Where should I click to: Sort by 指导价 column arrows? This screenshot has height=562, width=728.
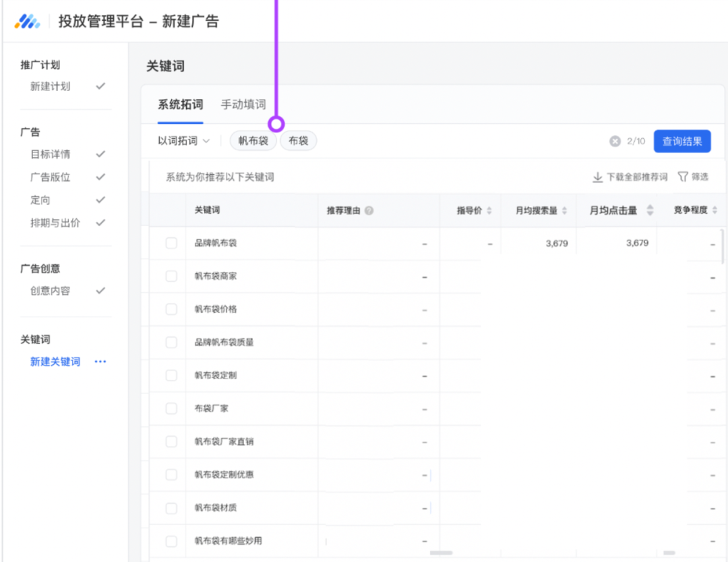[489, 210]
